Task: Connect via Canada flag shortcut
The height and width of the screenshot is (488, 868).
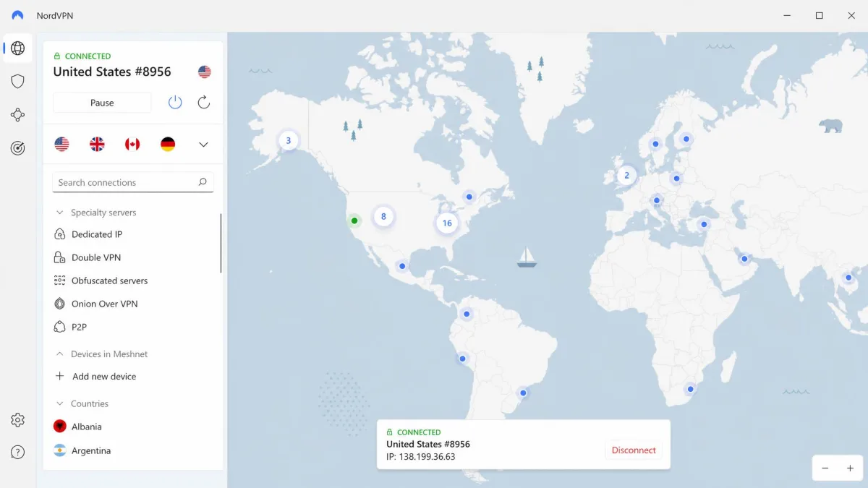Action: coord(132,145)
